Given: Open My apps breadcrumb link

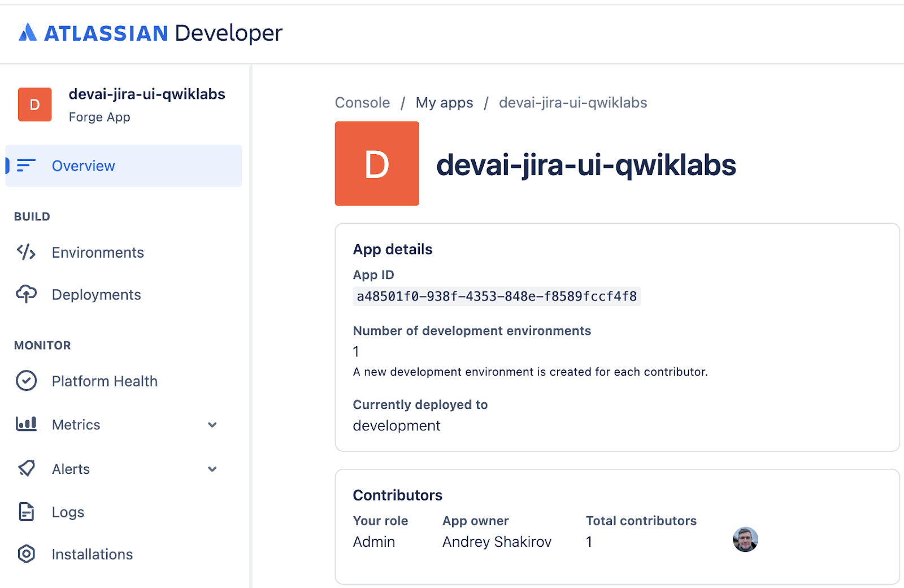Looking at the screenshot, I should [444, 103].
